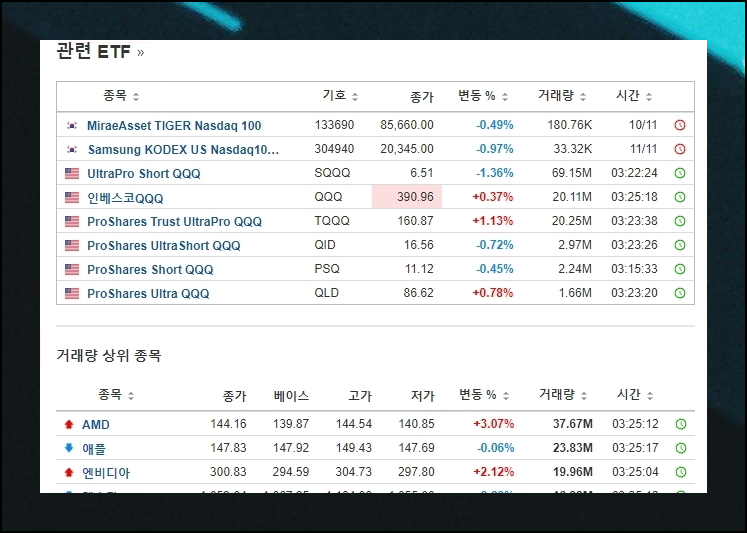Open ProShares Trust UltraPro QQQ link
The image size is (747, 533).
point(174,221)
